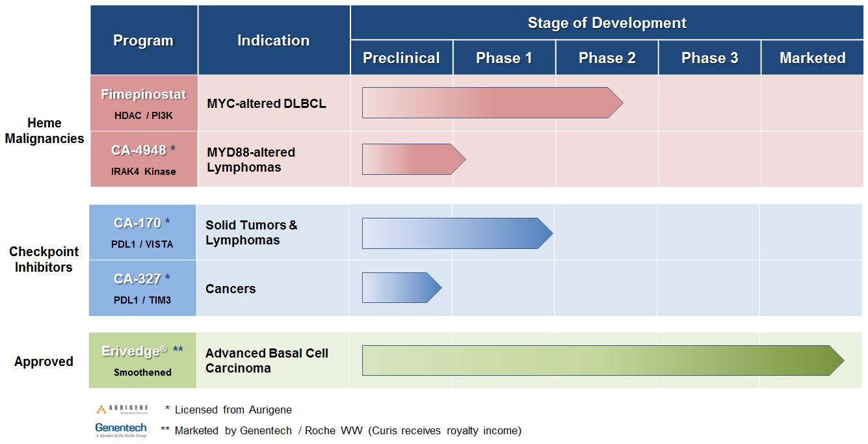
Task: Click the Genentech logo icon
Action: 120,430
